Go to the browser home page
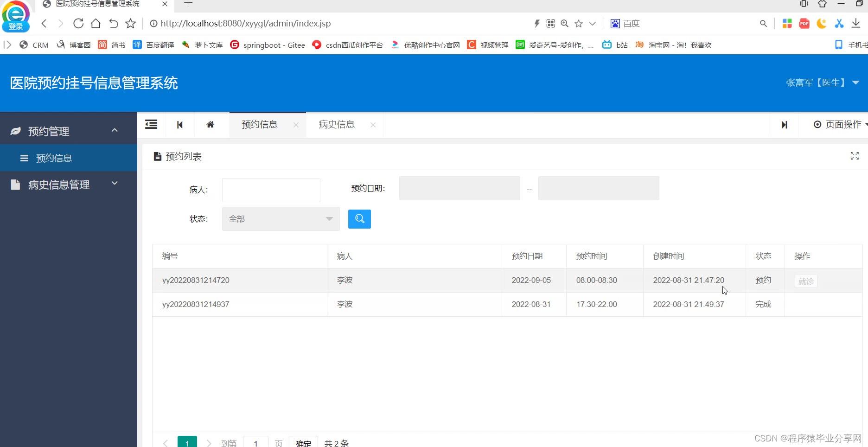 click(x=96, y=23)
